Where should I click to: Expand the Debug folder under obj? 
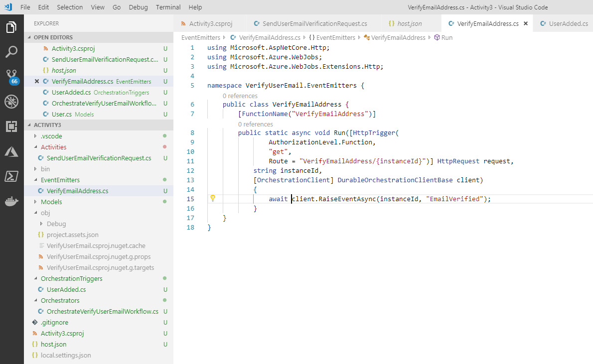point(99,224)
